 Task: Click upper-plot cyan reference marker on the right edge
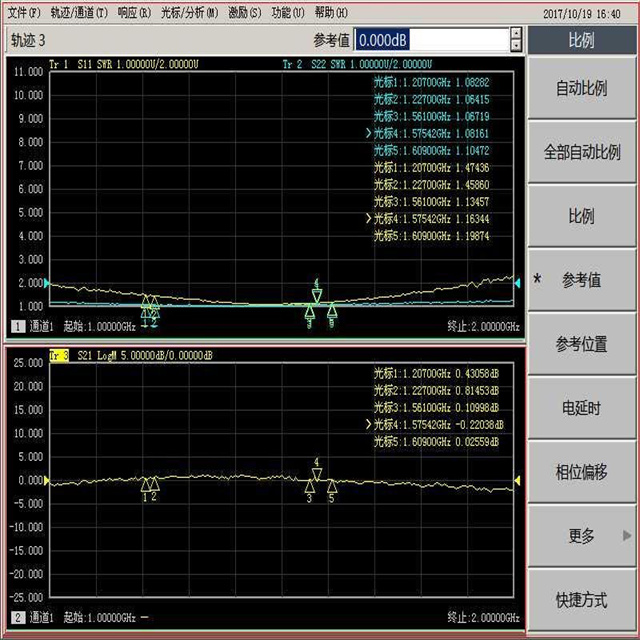518,283
